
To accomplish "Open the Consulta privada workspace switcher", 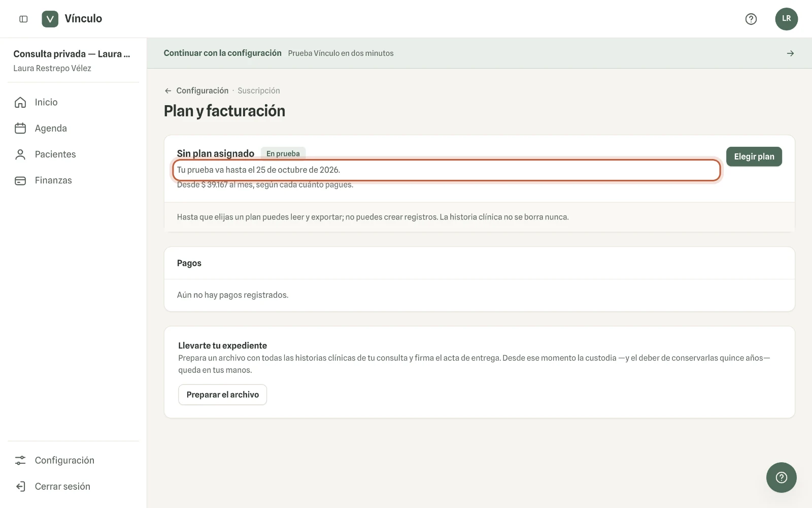I will (x=73, y=60).
